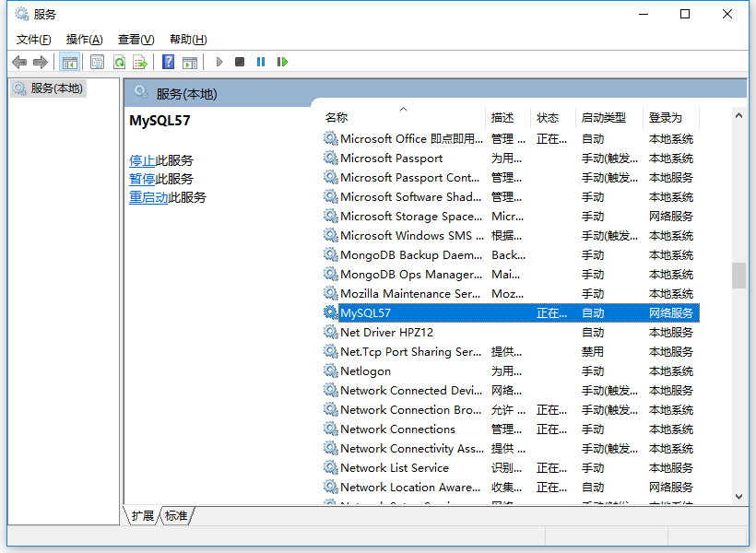Click the scrollbar down arrow
The image size is (756, 553).
pos(738,497)
